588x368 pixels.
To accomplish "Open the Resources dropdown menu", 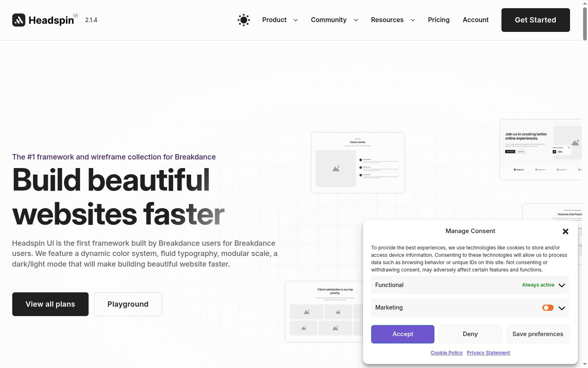I will point(393,20).
